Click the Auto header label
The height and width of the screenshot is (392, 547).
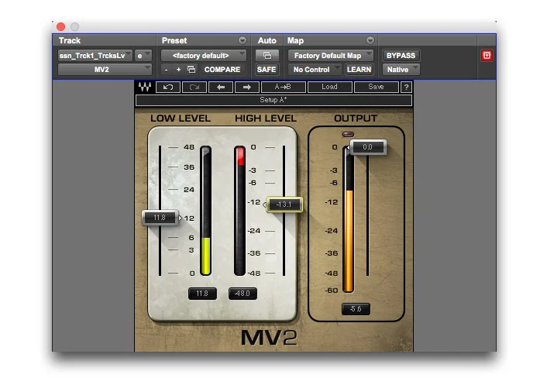(x=267, y=40)
